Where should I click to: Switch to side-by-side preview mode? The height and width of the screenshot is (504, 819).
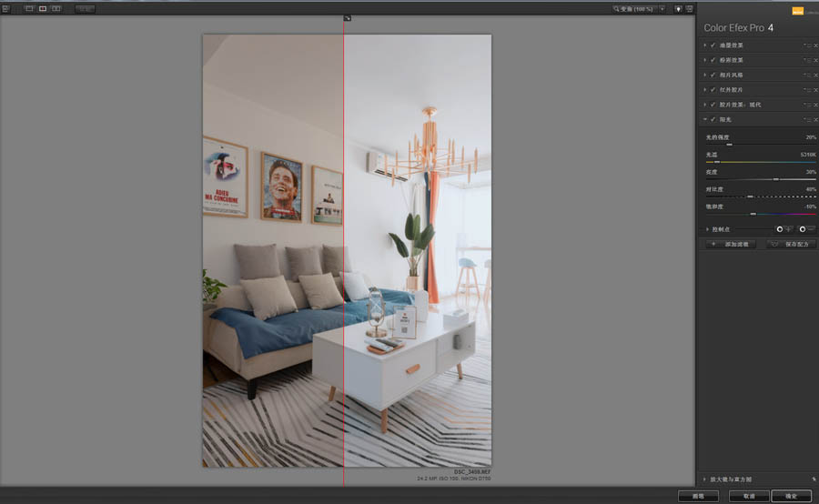(x=56, y=9)
